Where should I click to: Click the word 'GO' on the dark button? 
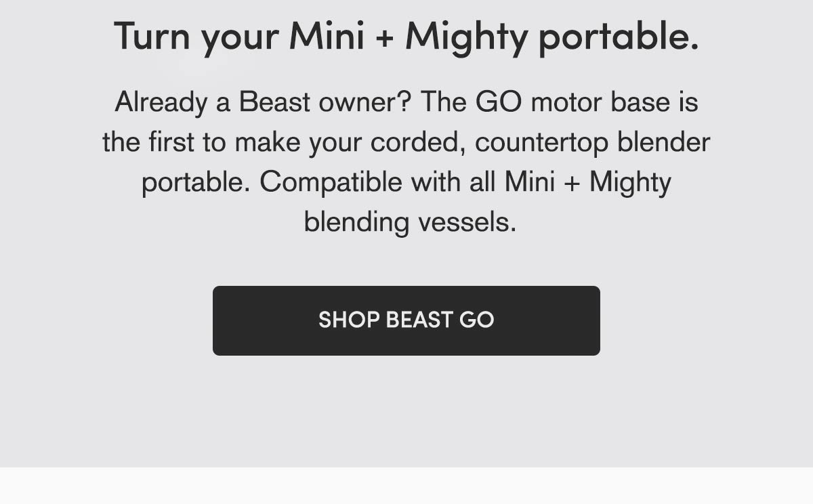(477, 320)
